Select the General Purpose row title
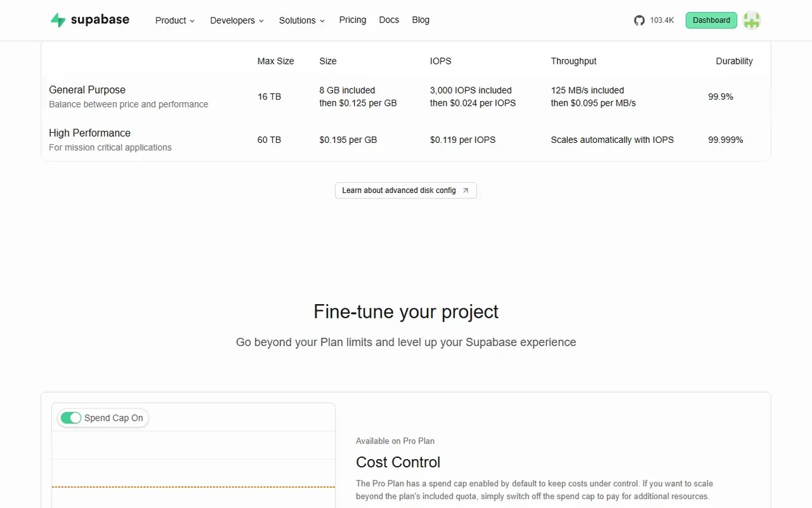 click(87, 90)
